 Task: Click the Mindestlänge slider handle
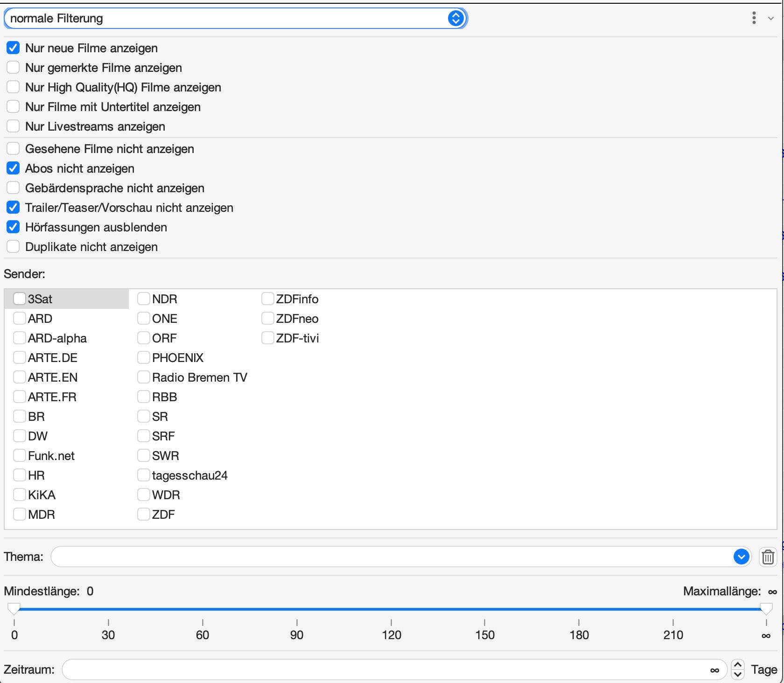coord(14,608)
